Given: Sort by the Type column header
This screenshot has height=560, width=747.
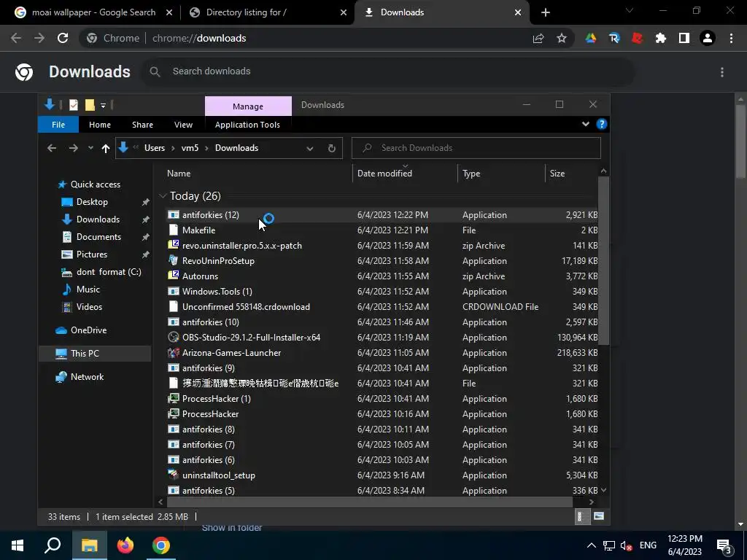Looking at the screenshot, I should click(x=501, y=174).
